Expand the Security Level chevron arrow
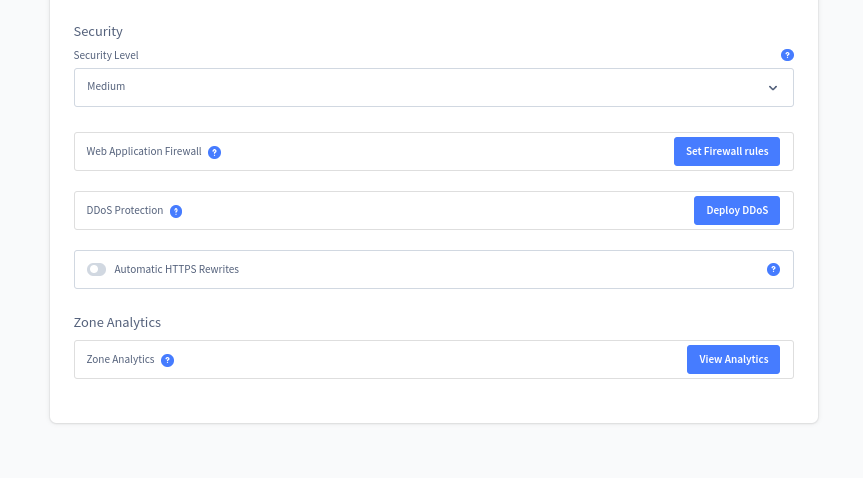863x478 pixels. 773,88
